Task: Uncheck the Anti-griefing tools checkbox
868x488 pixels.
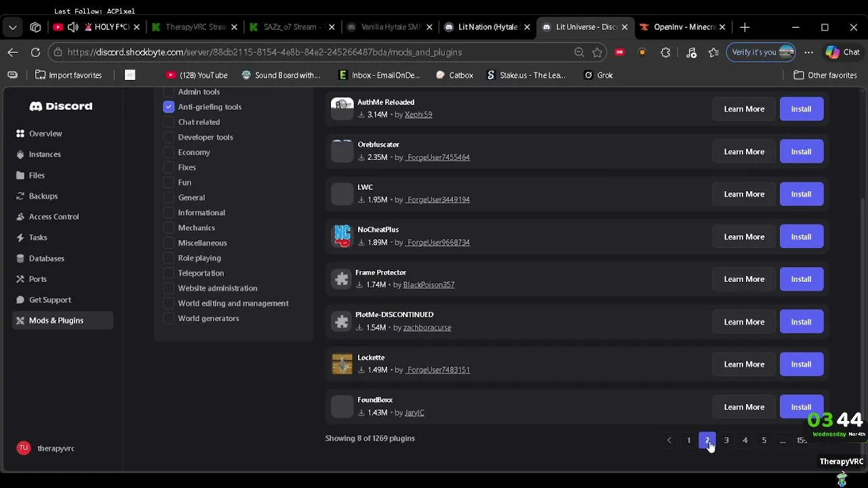Action: click(169, 107)
